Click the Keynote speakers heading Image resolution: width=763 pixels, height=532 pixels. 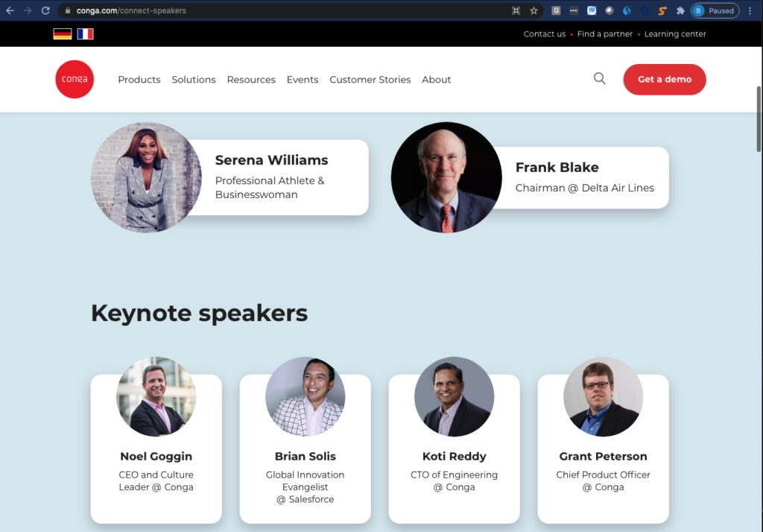(199, 313)
